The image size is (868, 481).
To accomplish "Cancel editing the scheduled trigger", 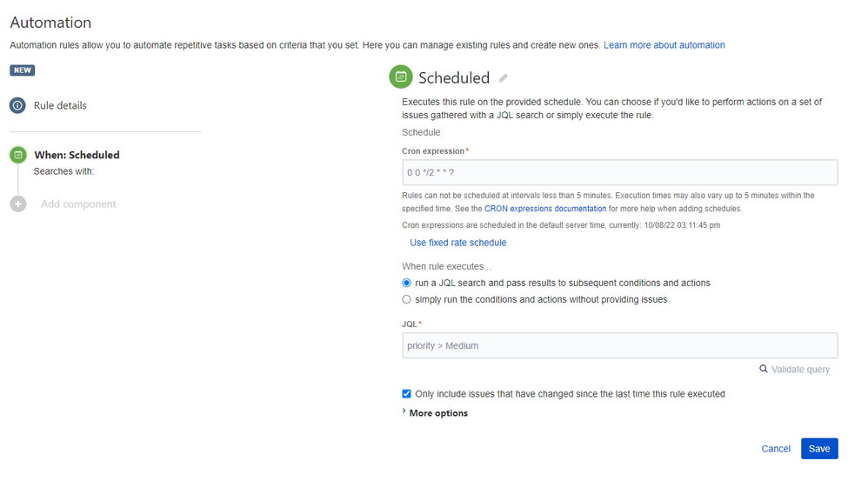I will pos(776,448).
